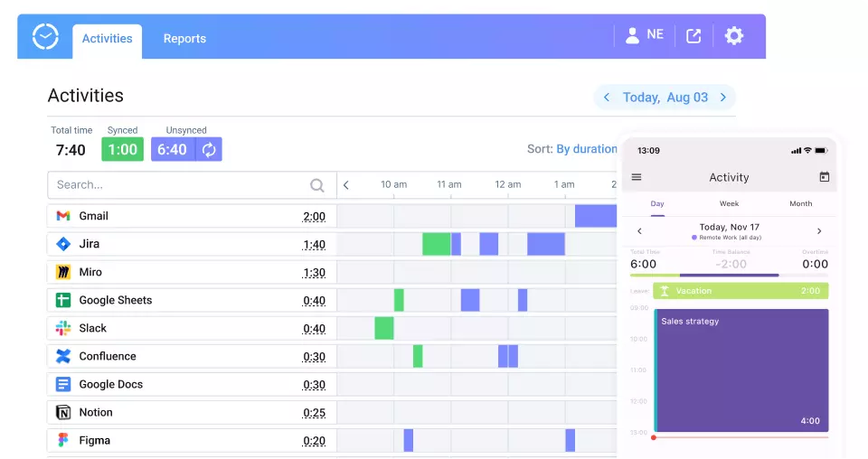Viewport: 868px width, 459px height.
Task: Click Today, Nov 17 on mobile
Action: [x=729, y=228]
